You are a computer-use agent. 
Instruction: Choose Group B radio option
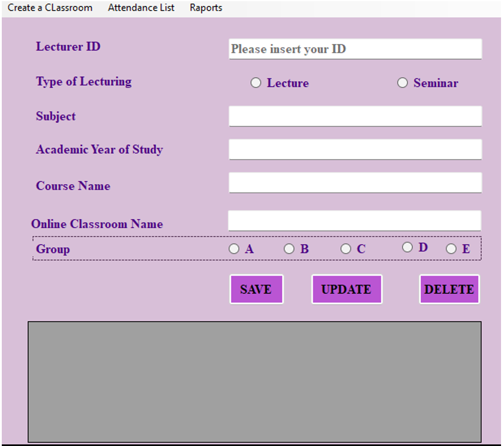pos(289,249)
